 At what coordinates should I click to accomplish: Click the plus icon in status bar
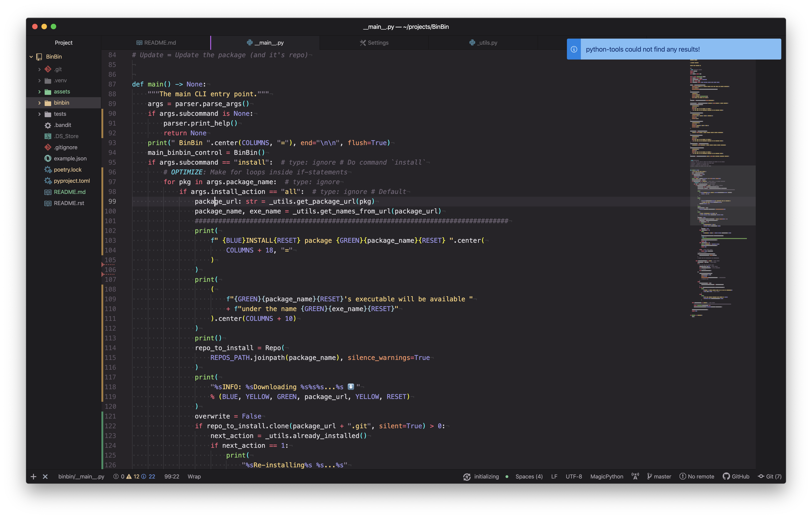(33, 477)
